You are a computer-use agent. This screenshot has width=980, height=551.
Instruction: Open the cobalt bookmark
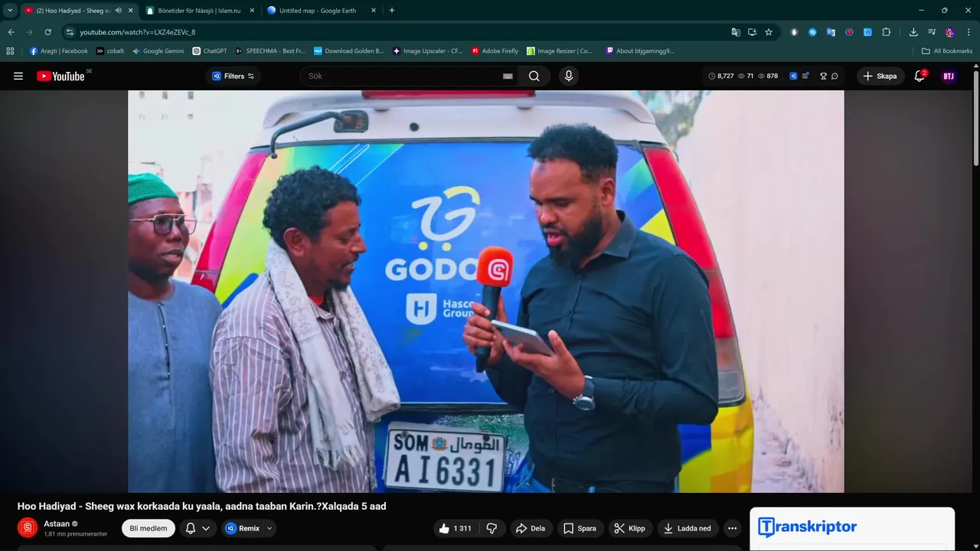coord(110,51)
